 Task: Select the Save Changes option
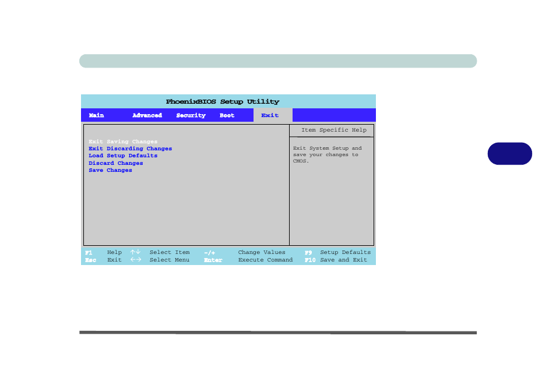pyautogui.click(x=110, y=170)
